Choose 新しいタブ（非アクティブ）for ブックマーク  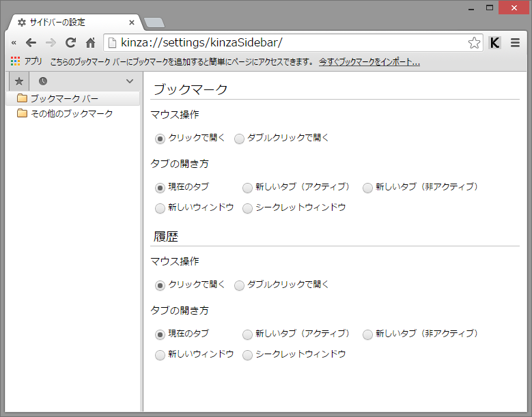pos(367,188)
